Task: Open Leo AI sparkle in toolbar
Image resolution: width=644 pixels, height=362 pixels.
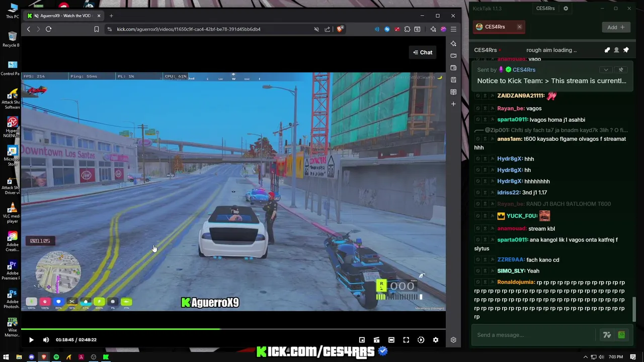Action: click(433, 29)
